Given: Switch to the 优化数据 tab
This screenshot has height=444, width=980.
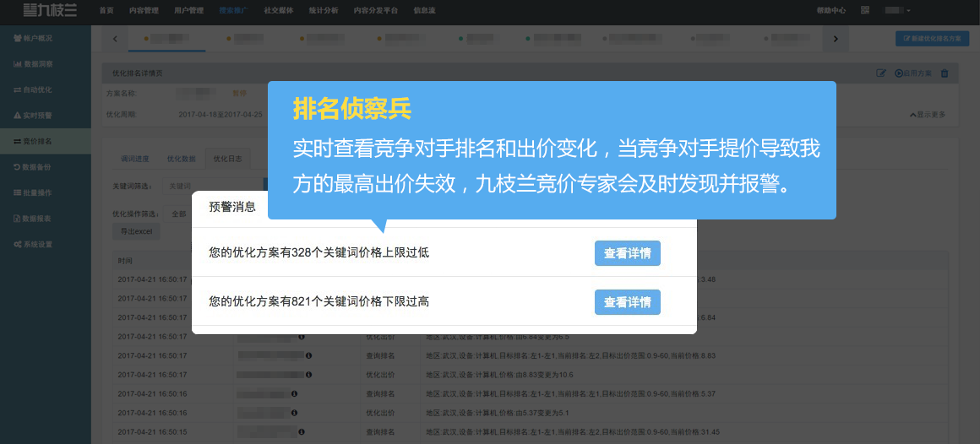Looking at the screenshot, I should (181, 159).
